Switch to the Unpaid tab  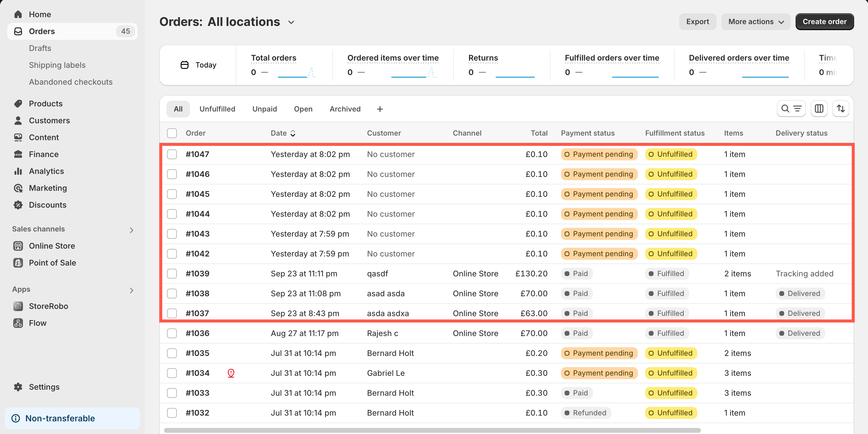pos(265,109)
